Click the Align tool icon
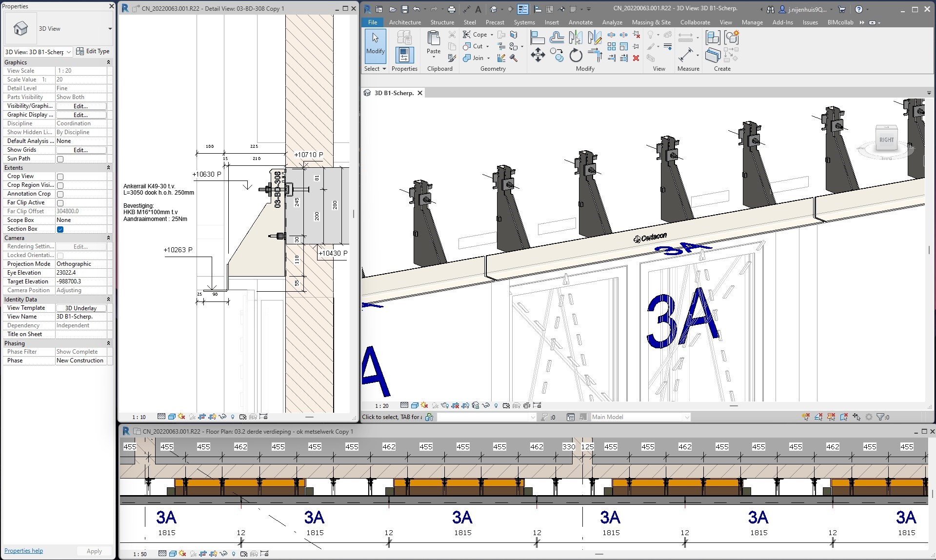The image size is (936, 560). [537, 38]
